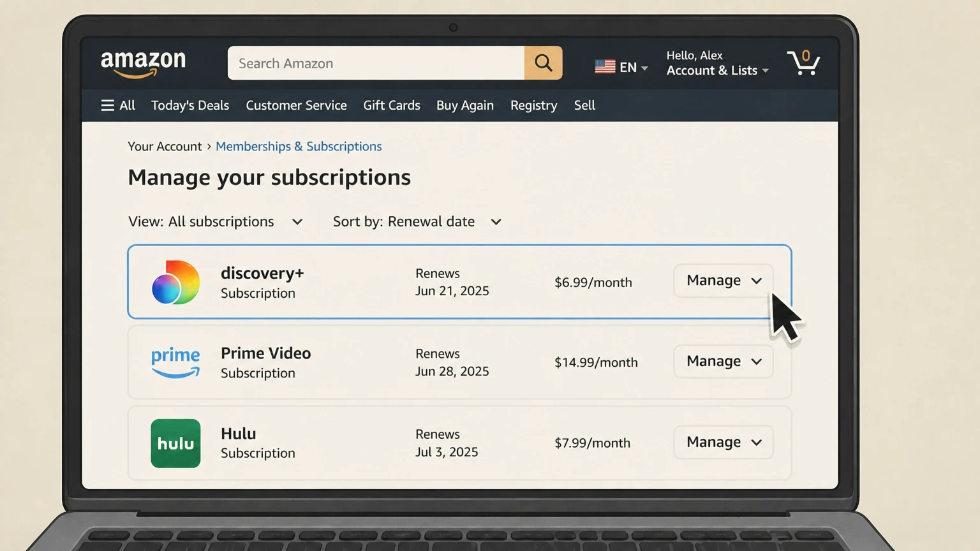Image resolution: width=980 pixels, height=551 pixels.
Task: Focus the Search Amazon field
Action: pos(376,62)
